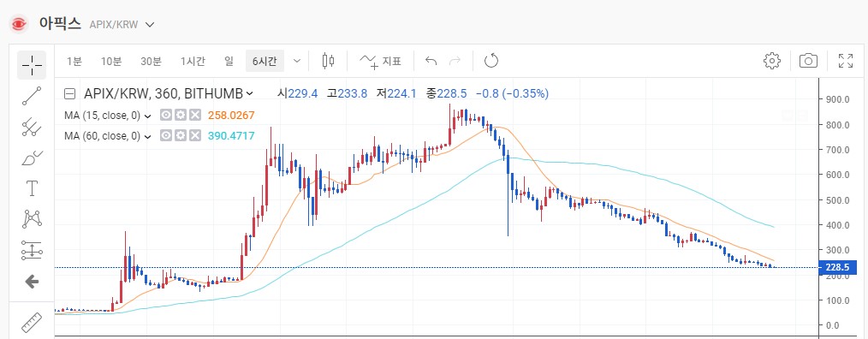Select the pitchfork drawing tool

[x=33, y=128]
